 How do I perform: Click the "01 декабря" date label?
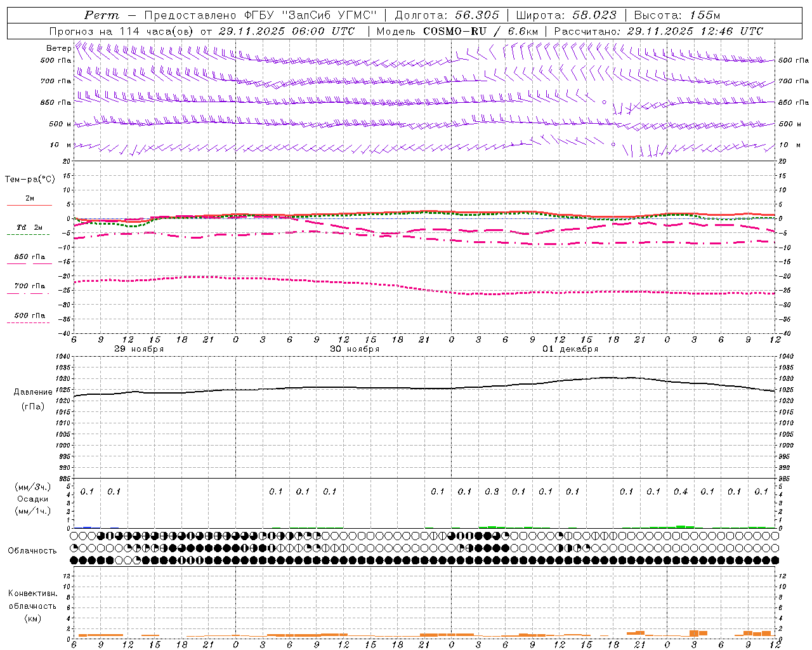(570, 349)
